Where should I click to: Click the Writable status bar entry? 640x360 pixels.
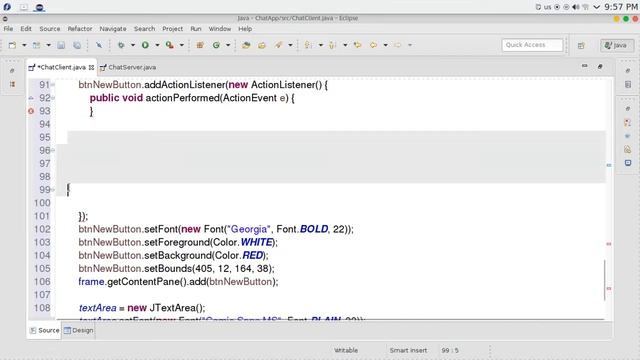click(346, 350)
